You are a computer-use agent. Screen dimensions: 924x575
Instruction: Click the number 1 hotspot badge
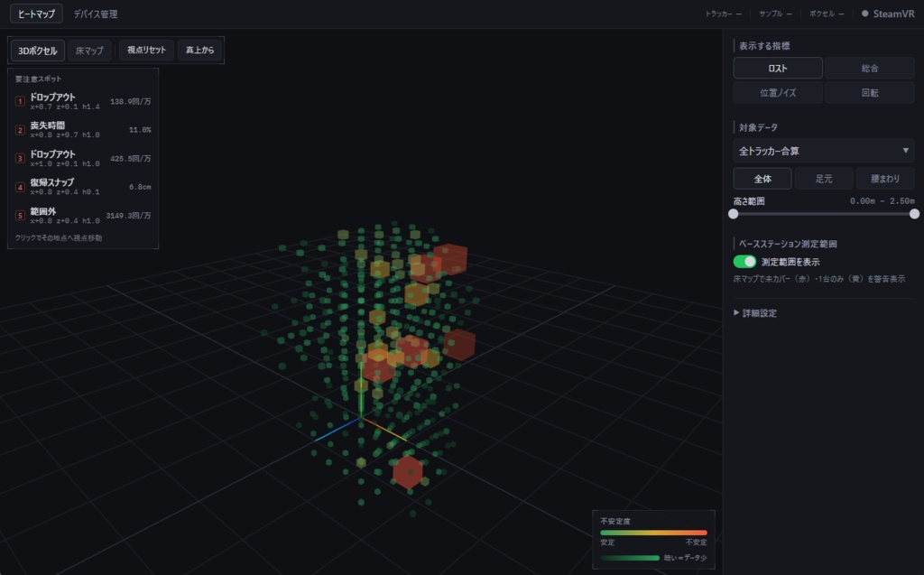[20, 101]
